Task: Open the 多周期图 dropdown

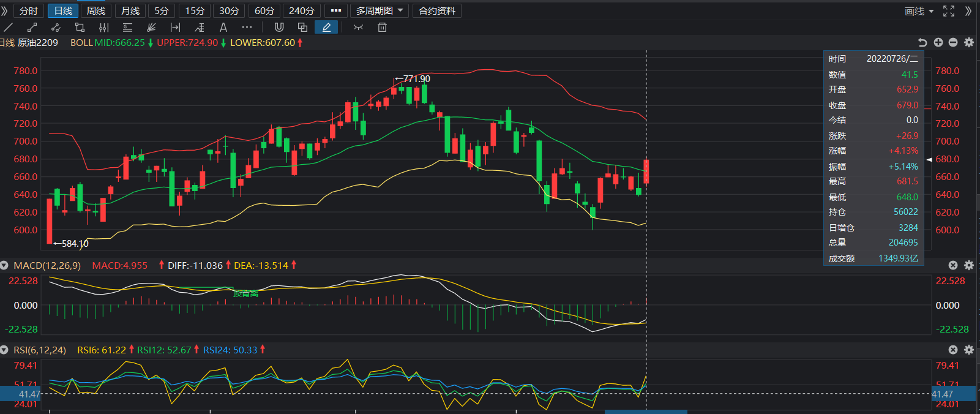Action: click(380, 10)
